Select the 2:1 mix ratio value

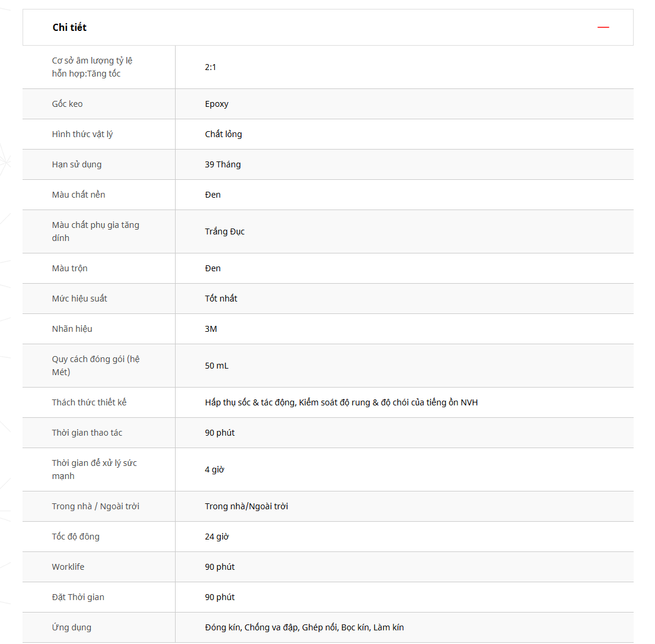(211, 67)
